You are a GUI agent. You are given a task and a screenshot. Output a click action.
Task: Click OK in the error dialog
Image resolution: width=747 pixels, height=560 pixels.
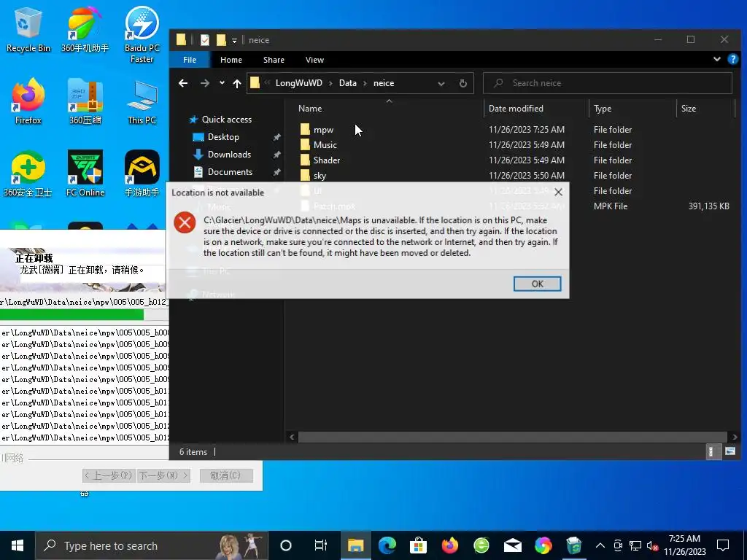tap(538, 284)
